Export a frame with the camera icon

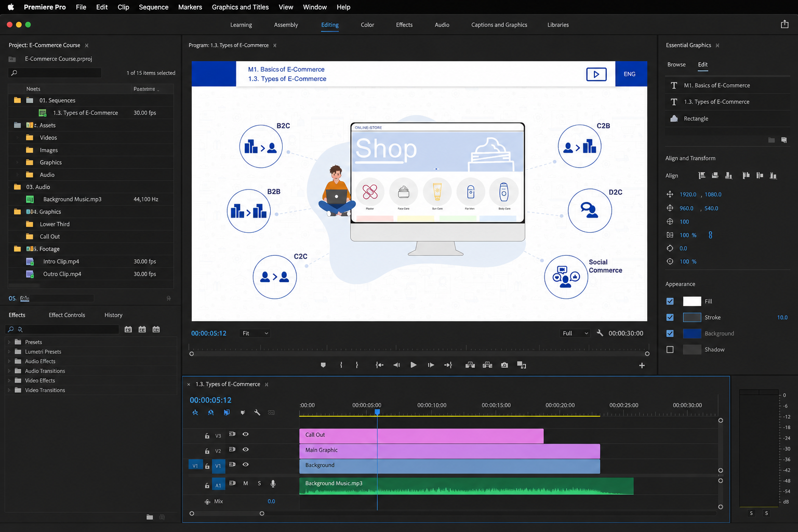click(x=504, y=365)
